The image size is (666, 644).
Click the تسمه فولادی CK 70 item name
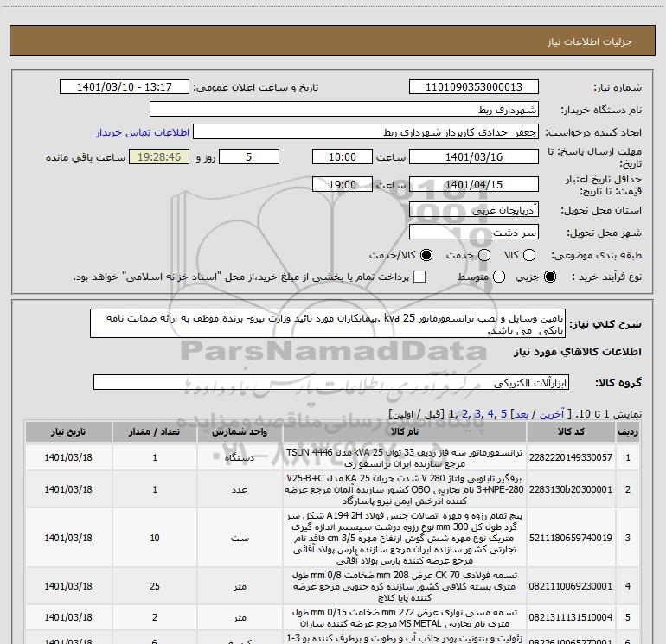tap(405, 586)
